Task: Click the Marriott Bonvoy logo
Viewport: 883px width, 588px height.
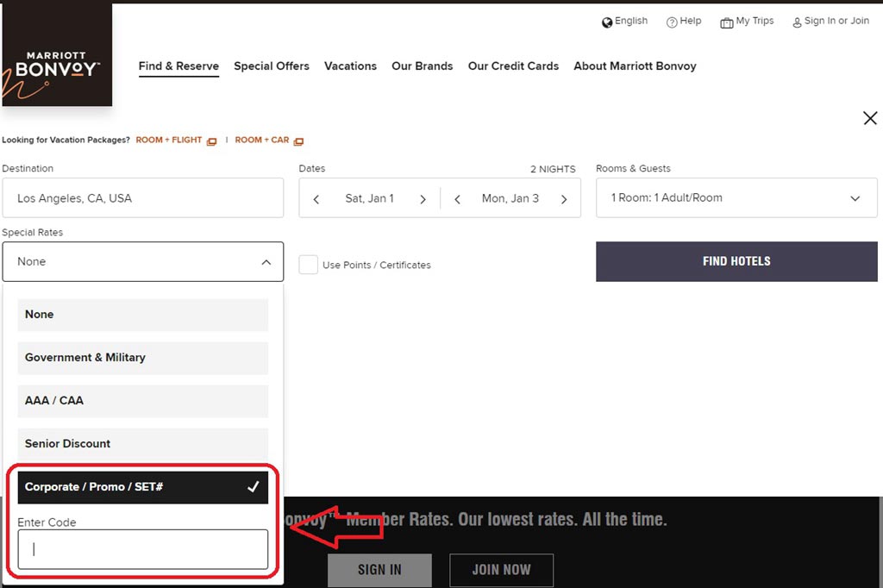Action: coord(57,54)
